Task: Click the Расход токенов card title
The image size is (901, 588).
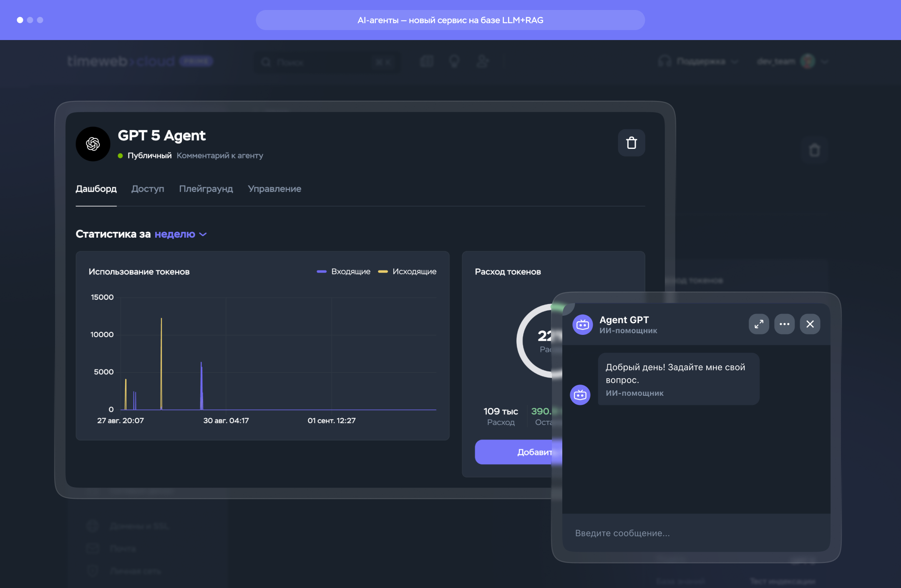Action: coord(508,271)
